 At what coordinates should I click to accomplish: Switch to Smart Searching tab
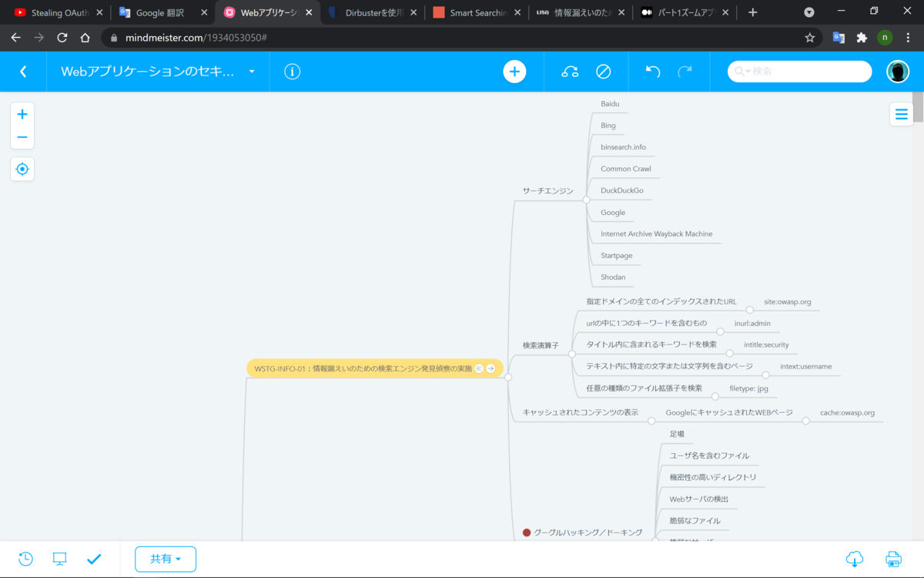[x=477, y=12]
